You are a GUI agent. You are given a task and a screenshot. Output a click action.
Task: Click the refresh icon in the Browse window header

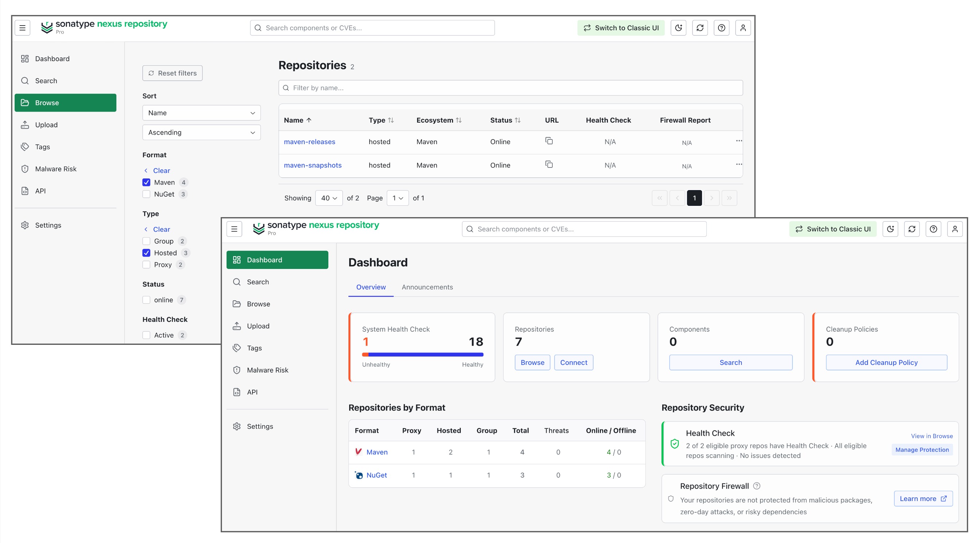[x=700, y=28]
